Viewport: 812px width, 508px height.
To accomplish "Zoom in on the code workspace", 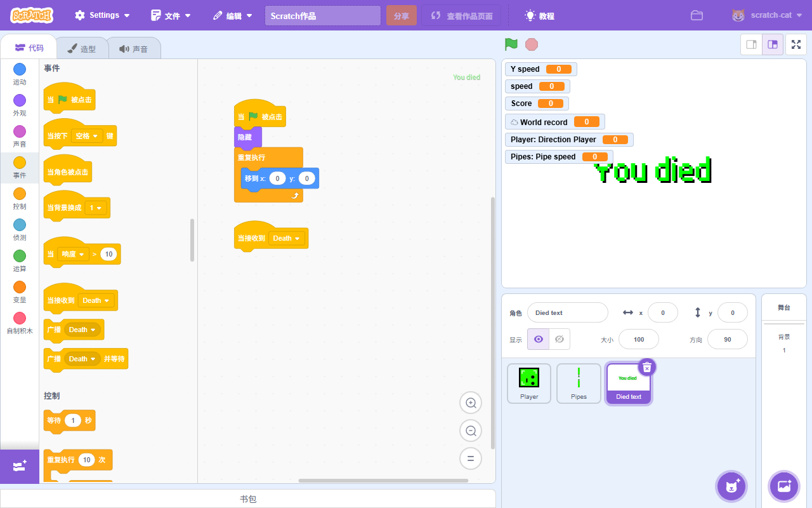I will point(471,403).
